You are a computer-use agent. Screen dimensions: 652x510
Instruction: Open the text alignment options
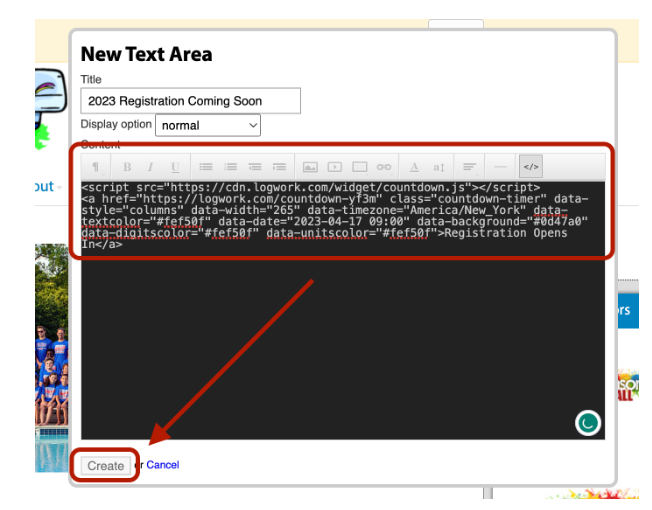click(x=469, y=167)
